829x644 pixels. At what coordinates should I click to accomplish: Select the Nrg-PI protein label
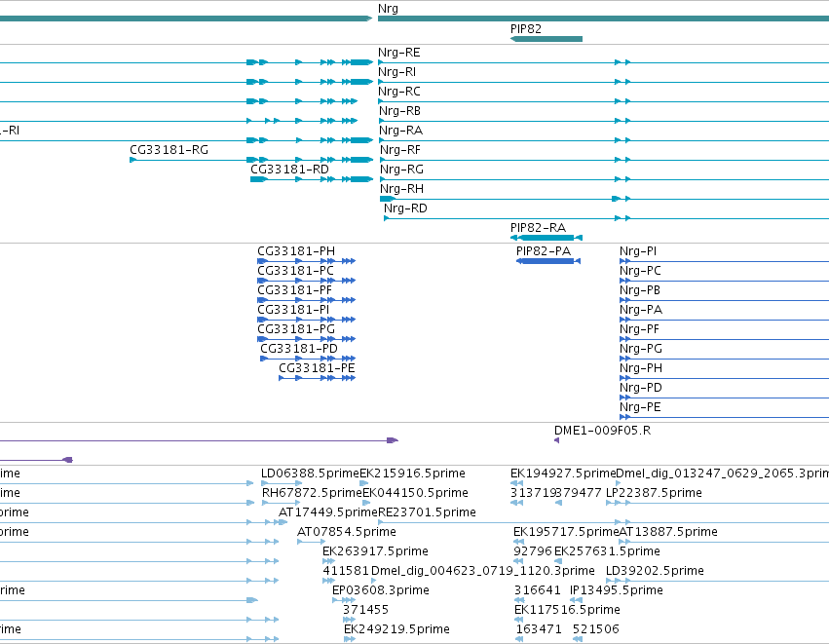point(638,251)
